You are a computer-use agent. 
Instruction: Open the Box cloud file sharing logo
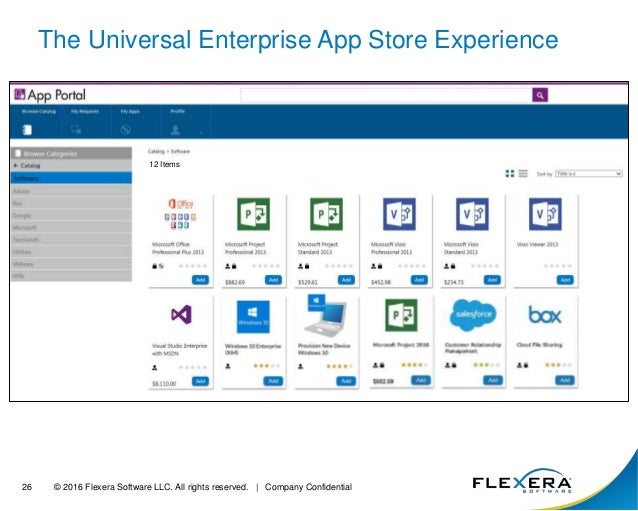click(x=545, y=315)
